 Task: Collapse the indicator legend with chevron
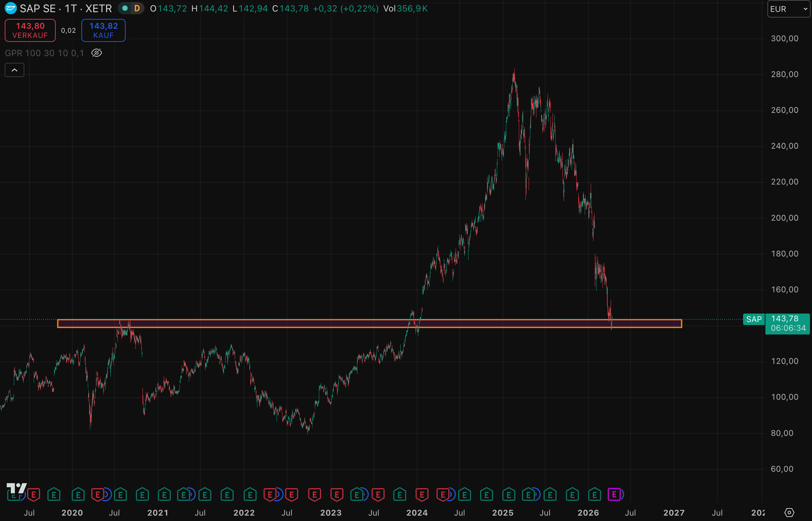15,70
